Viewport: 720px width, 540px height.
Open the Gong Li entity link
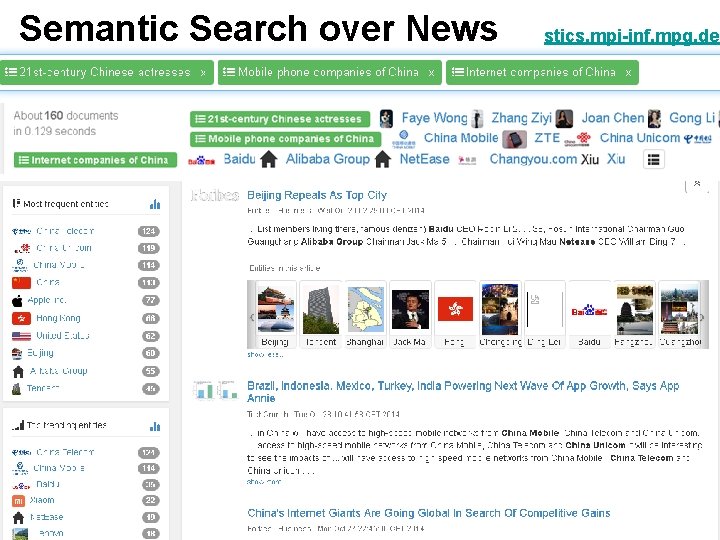692,118
